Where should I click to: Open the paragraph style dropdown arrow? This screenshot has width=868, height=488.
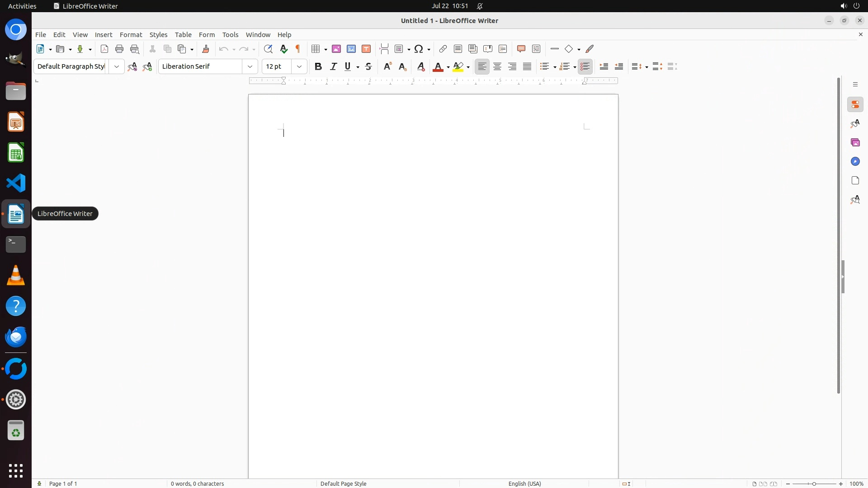[117, 67]
